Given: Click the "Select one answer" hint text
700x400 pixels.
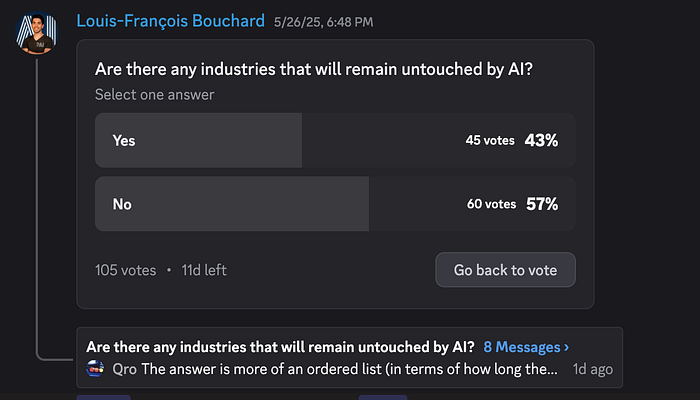Looking at the screenshot, I should 155,95.
